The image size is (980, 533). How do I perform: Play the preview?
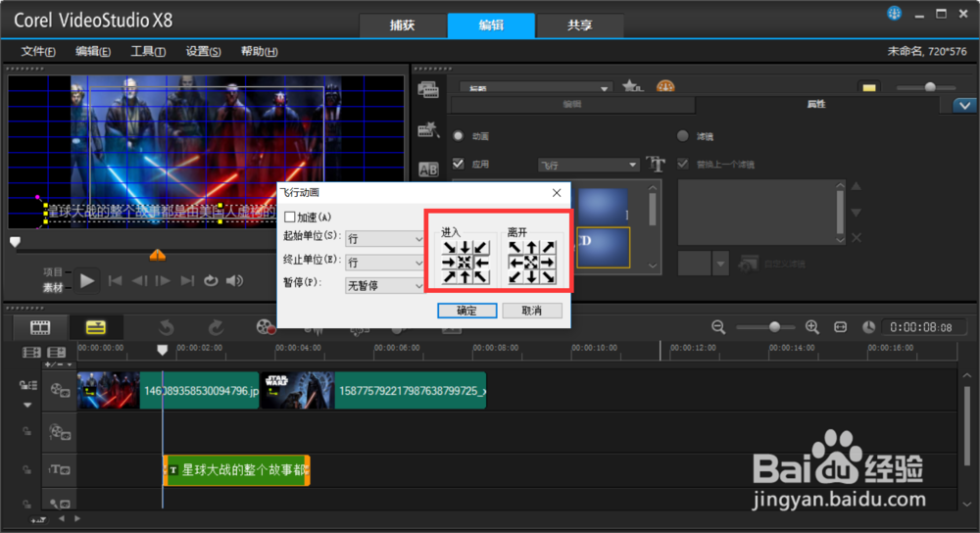pos(87,281)
